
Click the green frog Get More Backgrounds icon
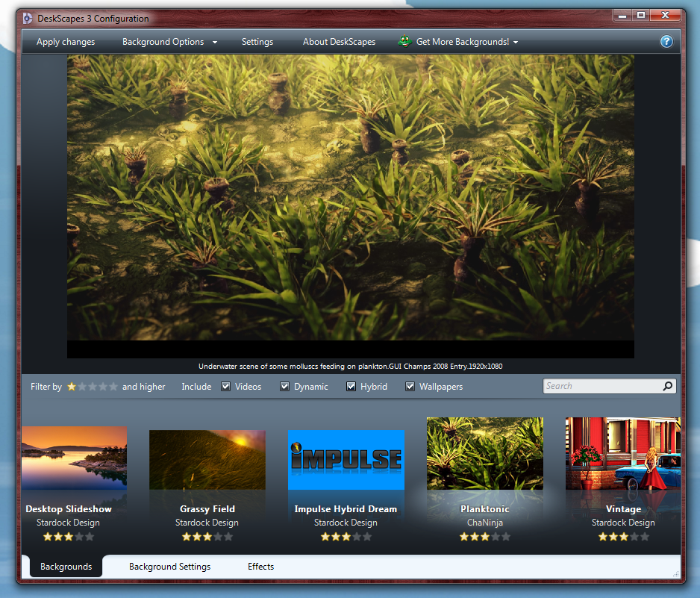405,42
